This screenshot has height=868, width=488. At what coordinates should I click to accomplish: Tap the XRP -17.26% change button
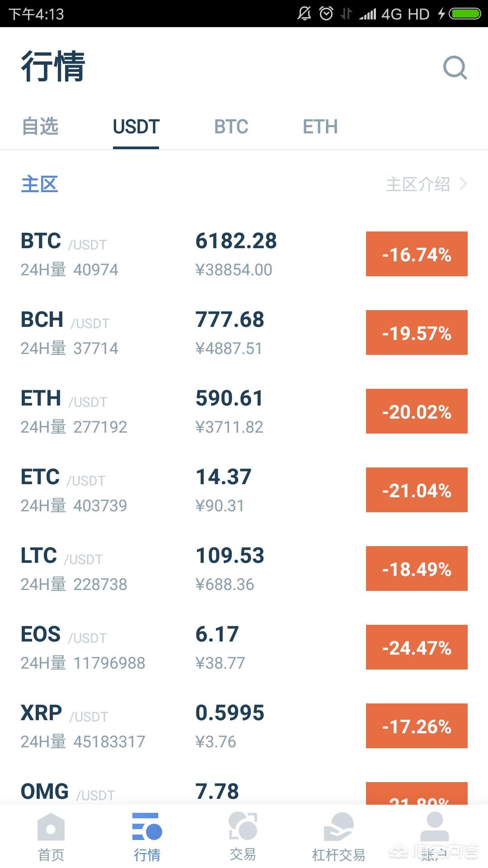click(x=416, y=726)
